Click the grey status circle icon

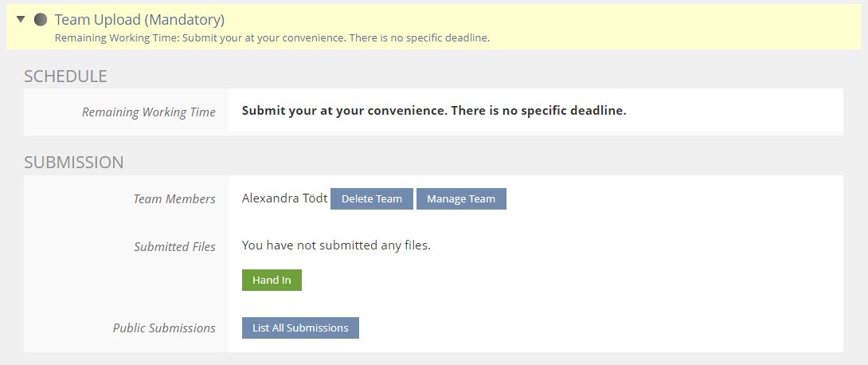pyautogui.click(x=41, y=19)
